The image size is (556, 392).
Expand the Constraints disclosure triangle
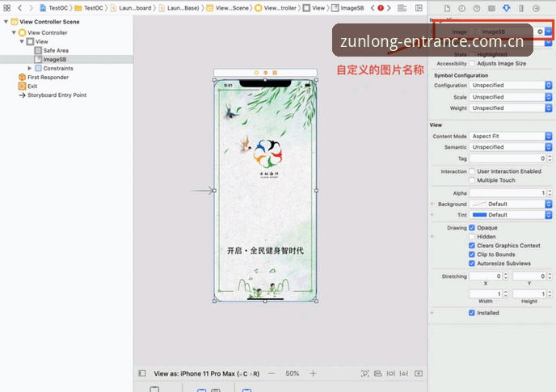(x=30, y=68)
